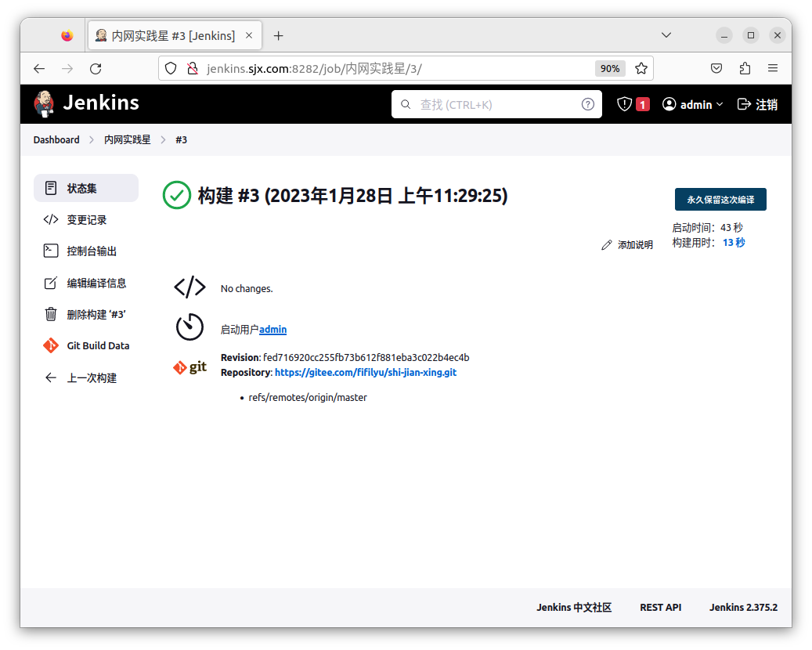Image resolution: width=812 pixels, height=650 pixels.
Task: Open Git Build Data in the sidebar
Action: tap(98, 345)
